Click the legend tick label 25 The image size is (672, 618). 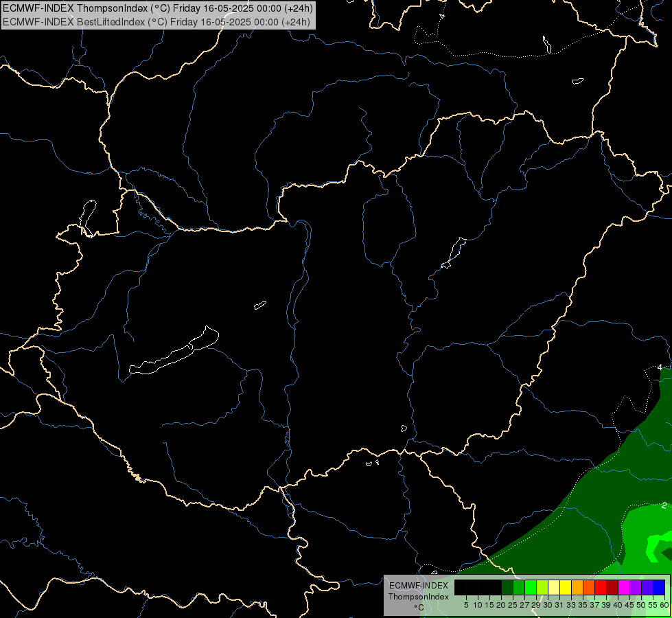[513, 605]
